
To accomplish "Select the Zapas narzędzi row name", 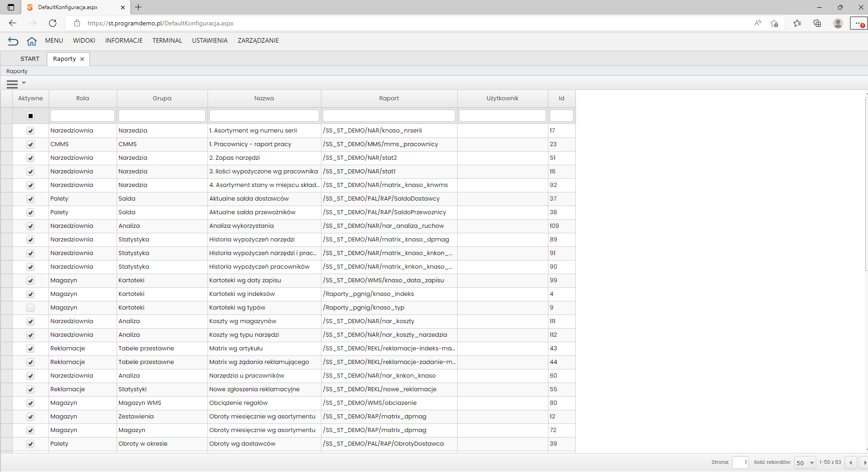I will (235, 158).
